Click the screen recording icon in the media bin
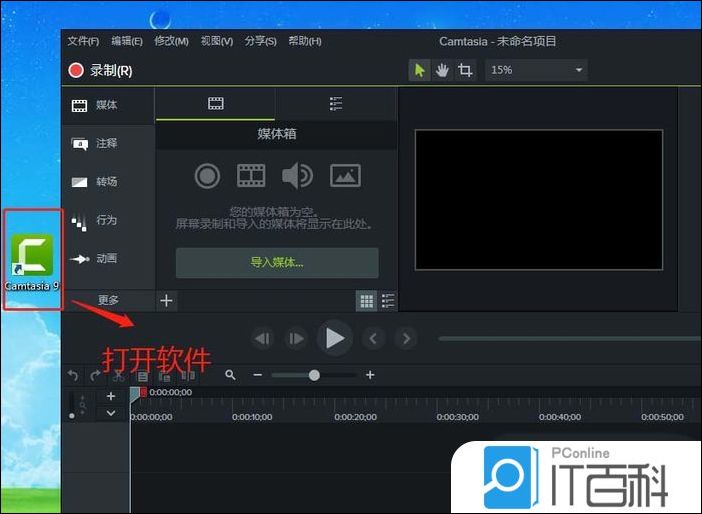 click(x=207, y=176)
